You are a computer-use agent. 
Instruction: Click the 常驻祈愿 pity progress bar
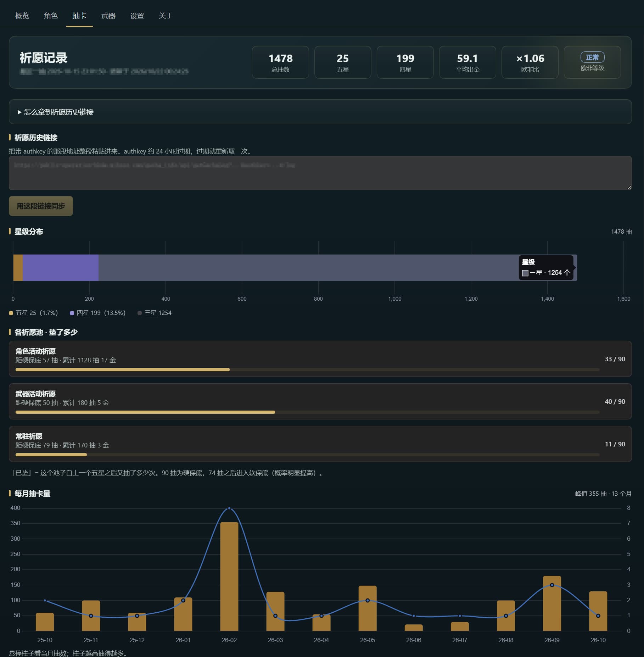point(307,455)
